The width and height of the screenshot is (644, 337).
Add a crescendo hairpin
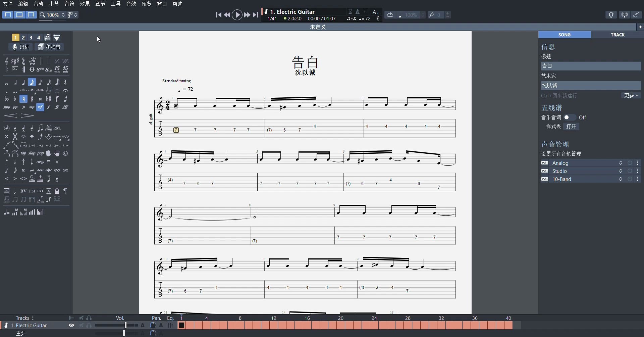11,116
